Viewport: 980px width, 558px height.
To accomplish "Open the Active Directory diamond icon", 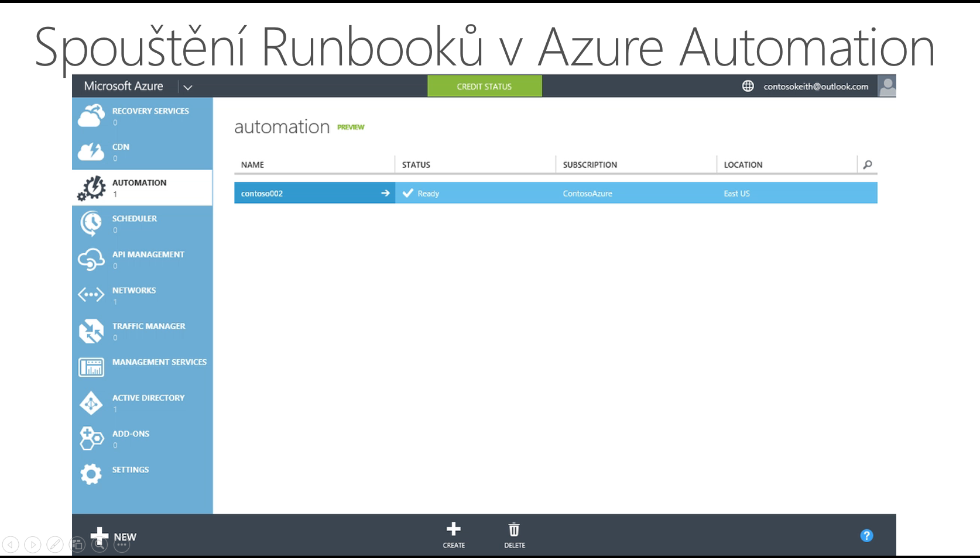I will point(91,403).
